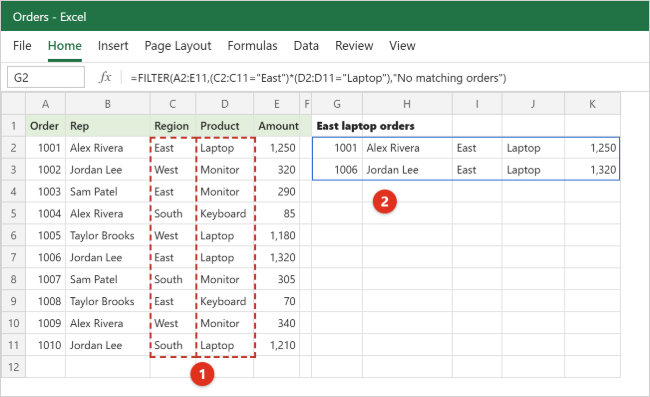650x397 pixels.
Task: Click amount 305 cell
Action: pos(276,279)
